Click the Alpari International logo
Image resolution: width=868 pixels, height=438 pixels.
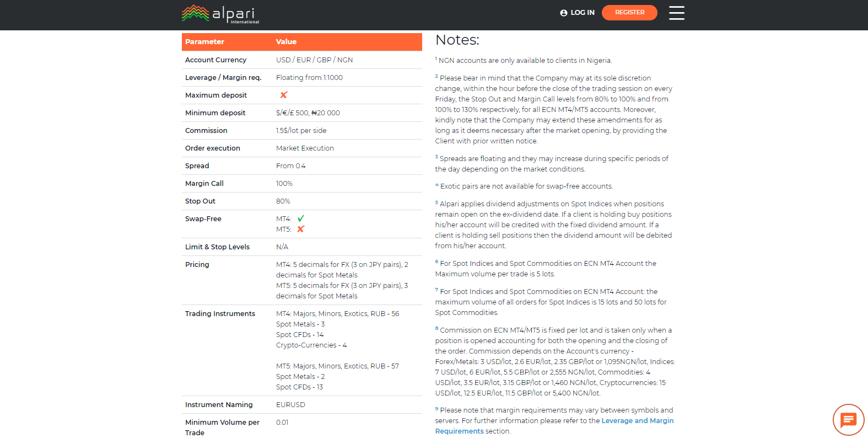(x=220, y=14)
